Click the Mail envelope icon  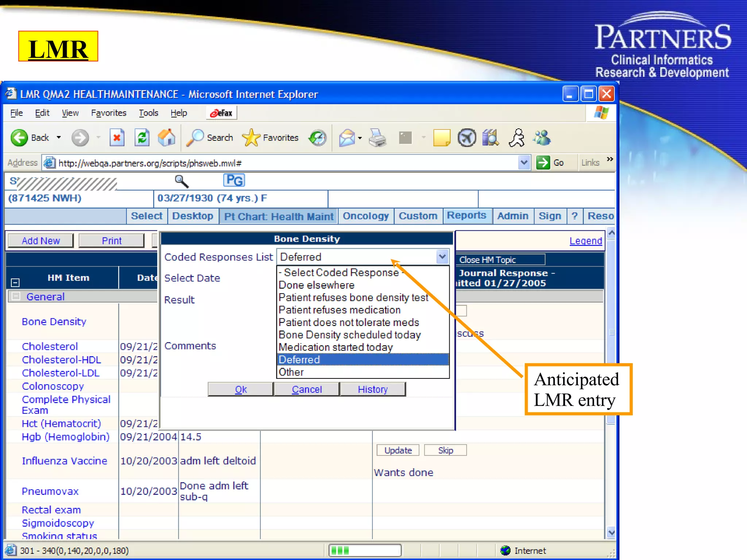(347, 138)
